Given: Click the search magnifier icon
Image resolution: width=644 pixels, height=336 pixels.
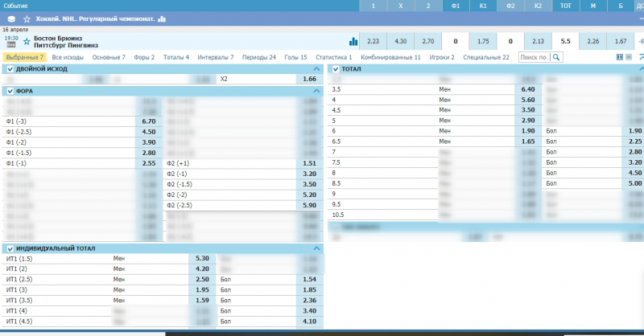Looking at the screenshot, I should [x=556, y=58].
